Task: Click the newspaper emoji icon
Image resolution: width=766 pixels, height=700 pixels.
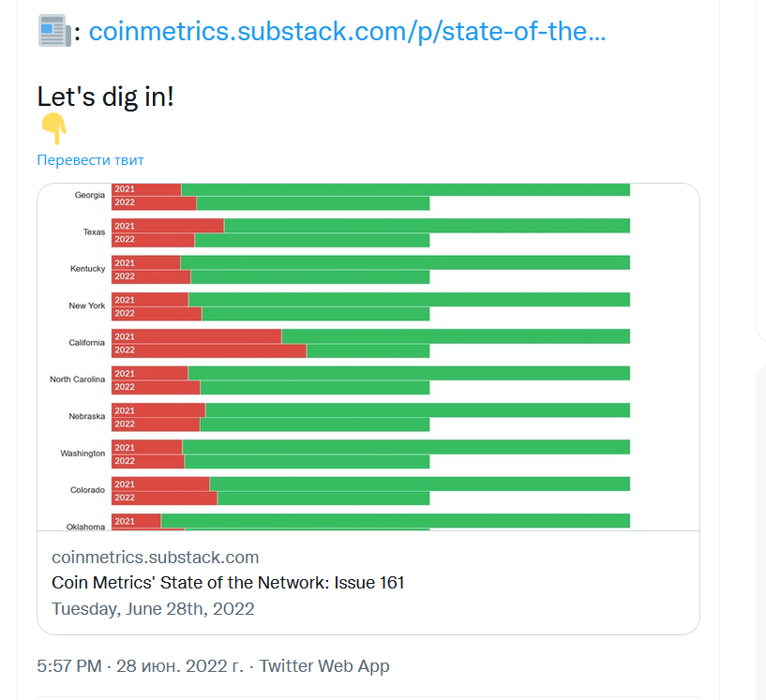Action: point(53,32)
